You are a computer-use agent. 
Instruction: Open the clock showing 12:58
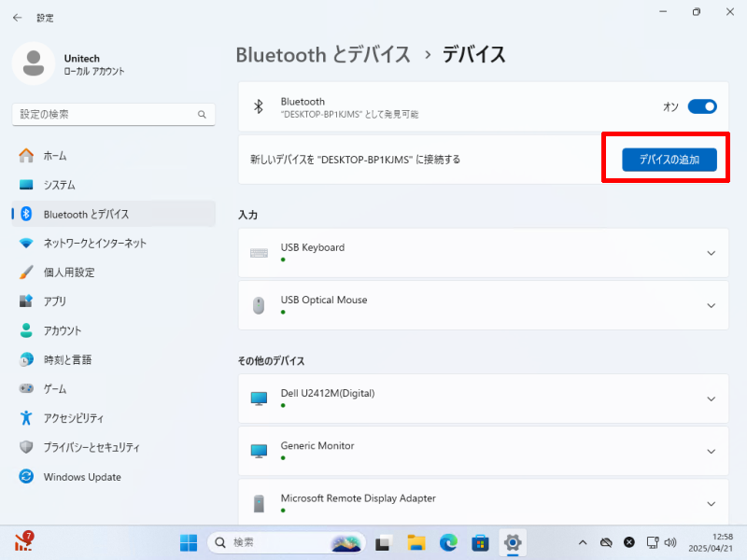click(x=711, y=542)
